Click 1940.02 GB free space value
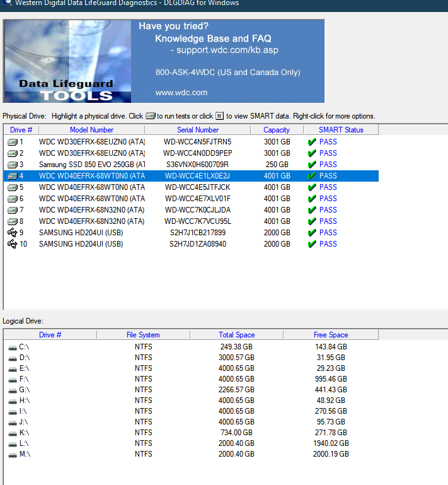The width and height of the screenshot is (448, 485). pos(331,443)
